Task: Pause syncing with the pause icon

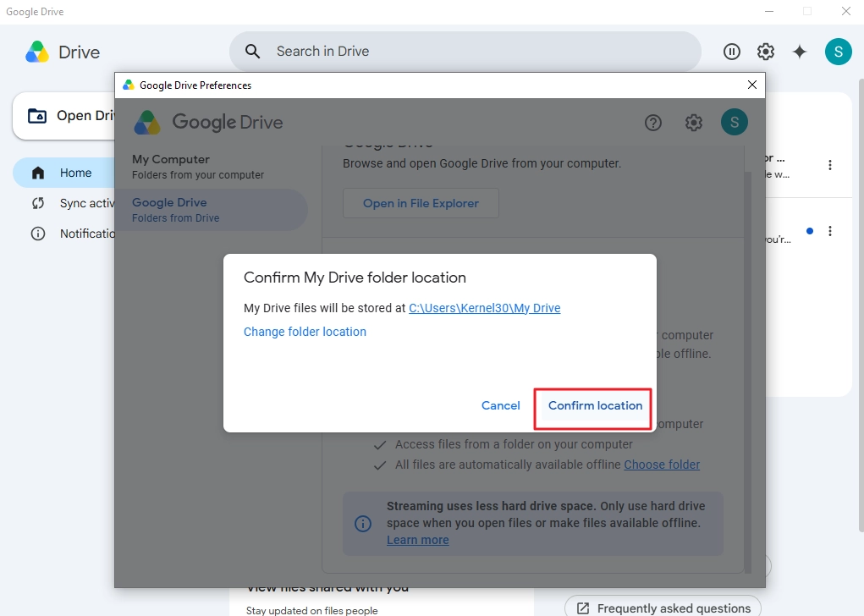Action: pyautogui.click(x=731, y=52)
